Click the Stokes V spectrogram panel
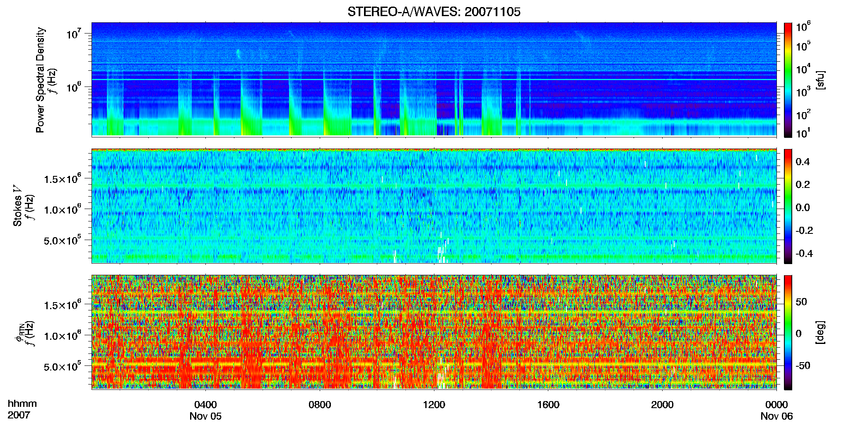 (434, 206)
